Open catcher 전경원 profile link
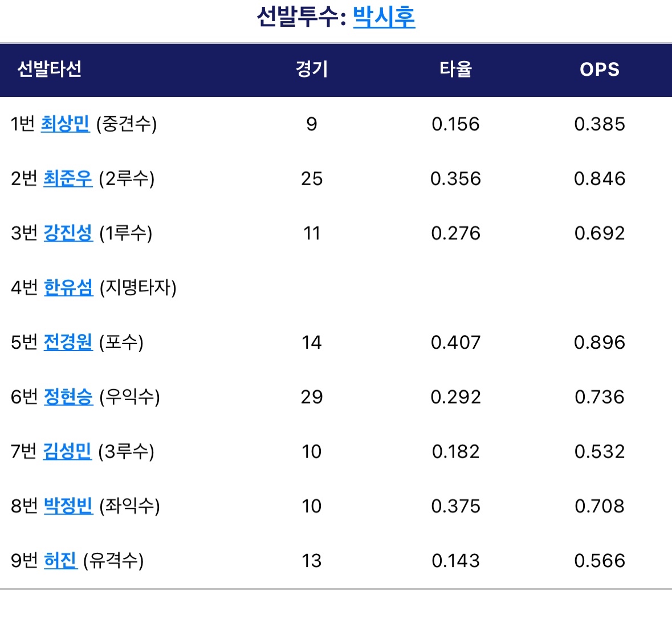 tap(68, 342)
